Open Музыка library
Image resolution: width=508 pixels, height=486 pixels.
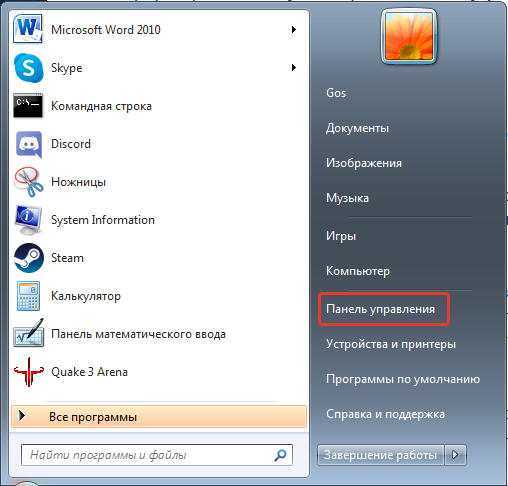point(347,198)
